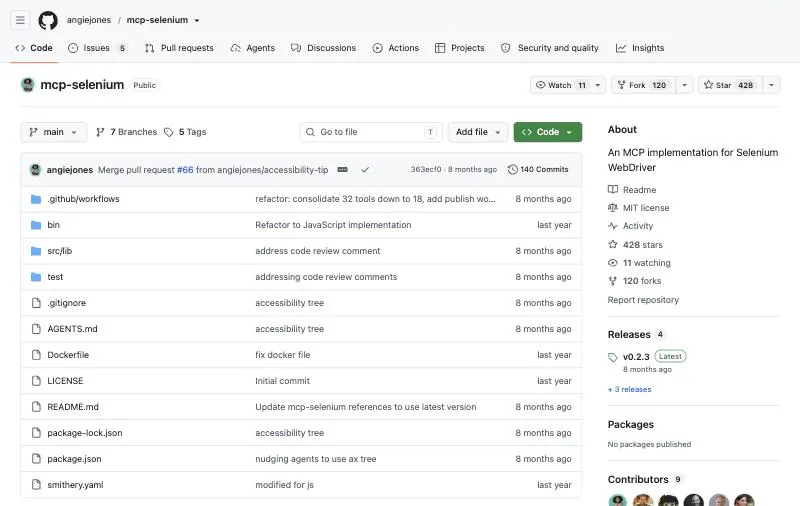Open the Dockerfile file

(68, 355)
